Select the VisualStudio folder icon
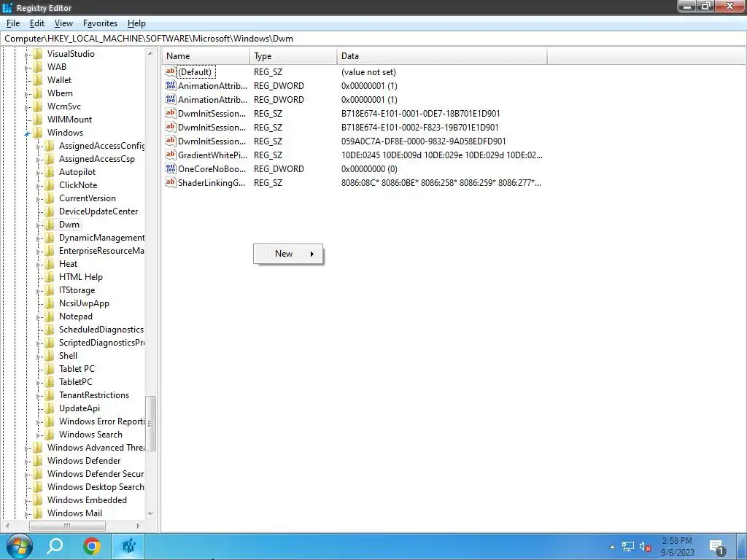 click(x=38, y=54)
